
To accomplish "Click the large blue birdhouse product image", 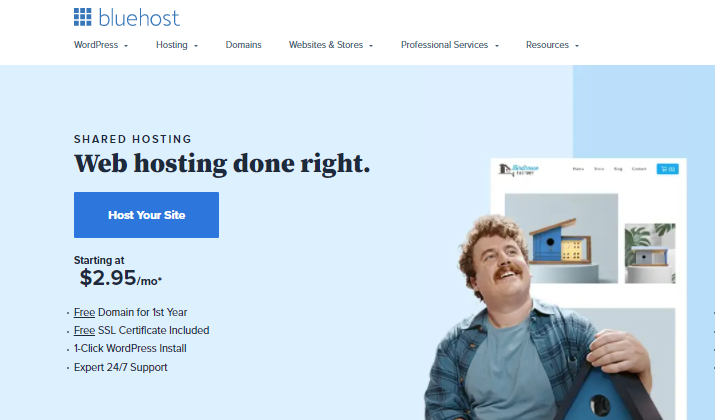I will (561, 238).
